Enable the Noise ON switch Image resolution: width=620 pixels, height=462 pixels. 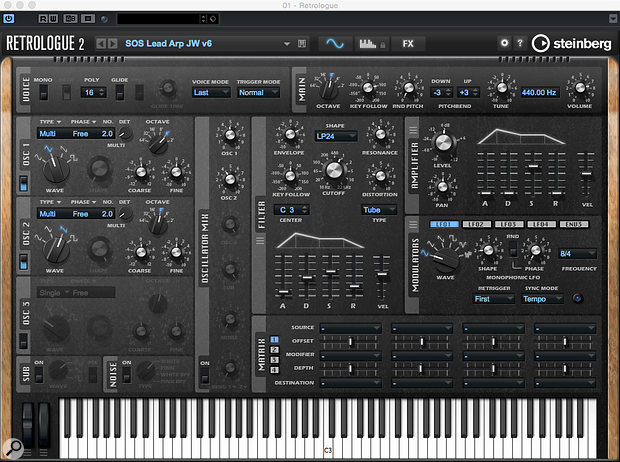tap(127, 374)
